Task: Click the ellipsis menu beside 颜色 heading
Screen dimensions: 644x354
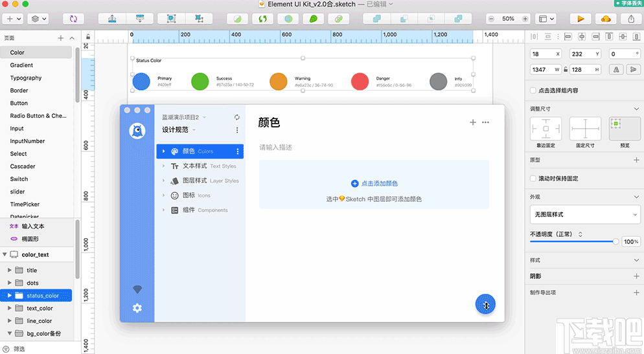Action: click(x=485, y=122)
